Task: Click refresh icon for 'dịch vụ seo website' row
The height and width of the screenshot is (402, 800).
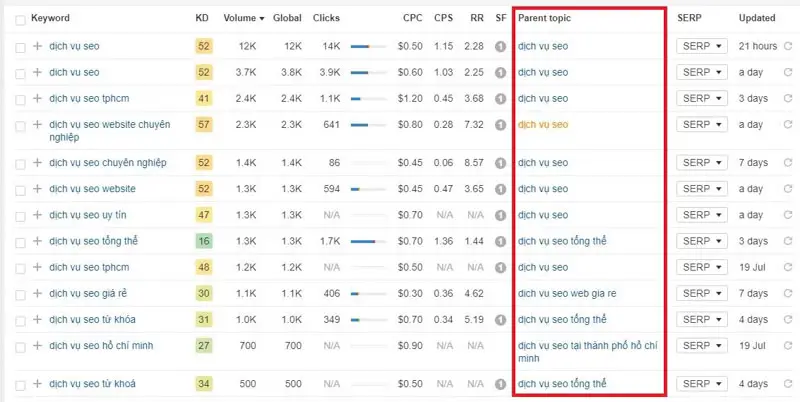Action: 788,189
